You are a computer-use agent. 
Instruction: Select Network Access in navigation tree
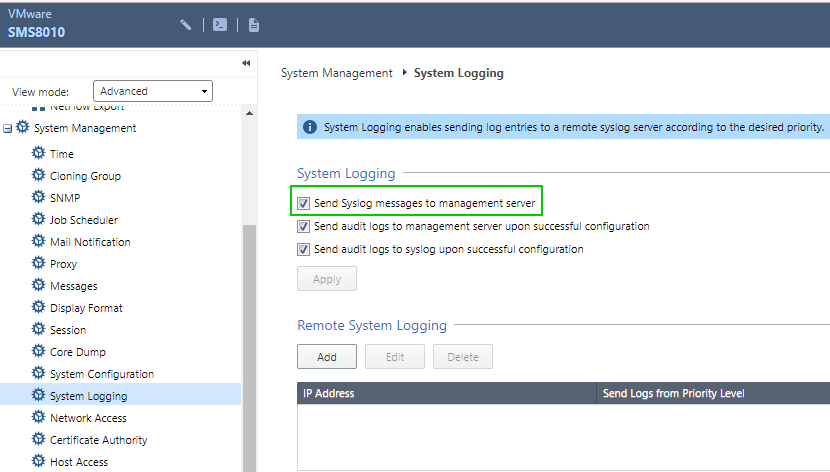coord(88,418)
